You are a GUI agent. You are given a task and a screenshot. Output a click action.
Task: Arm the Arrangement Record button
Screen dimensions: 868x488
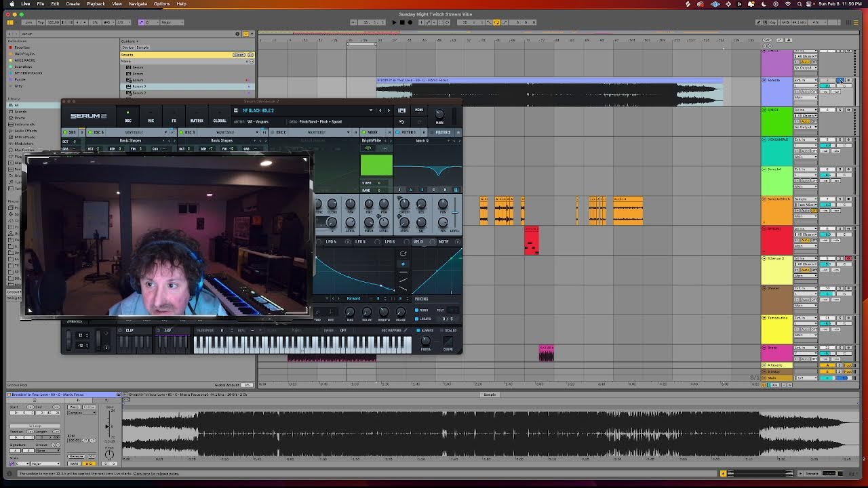tap(410, 22)
